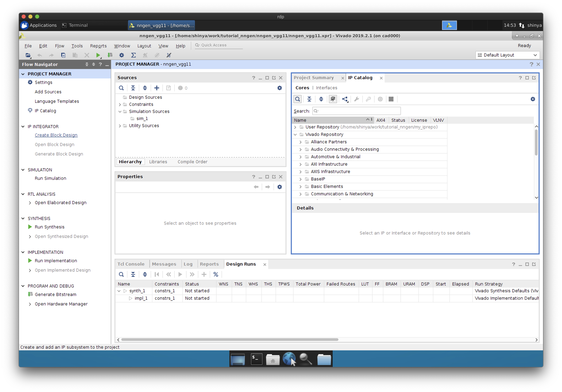Click Run Implementation in Flow Navigator
This screenshot has height=392, width=562.
(x=56, y=261)
